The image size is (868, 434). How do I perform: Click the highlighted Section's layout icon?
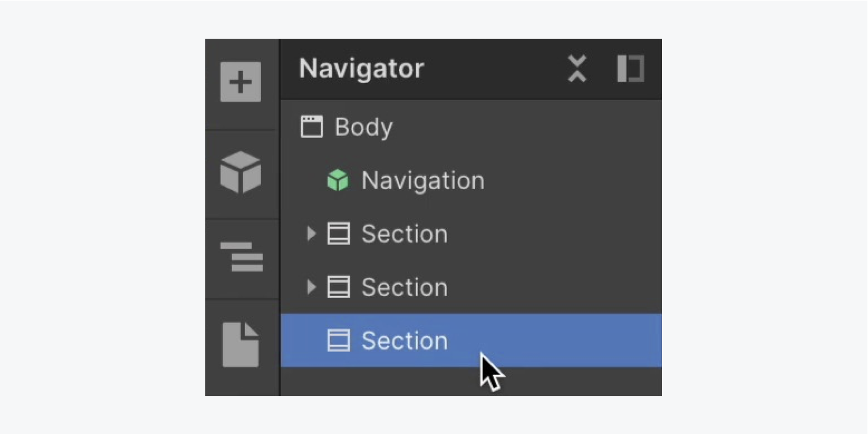pos(338,340)
